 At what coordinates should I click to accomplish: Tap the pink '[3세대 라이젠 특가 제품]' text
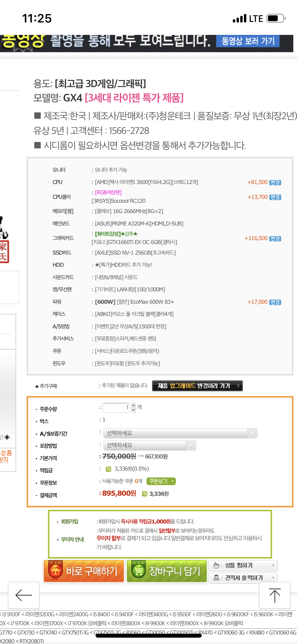pos(134,98)
